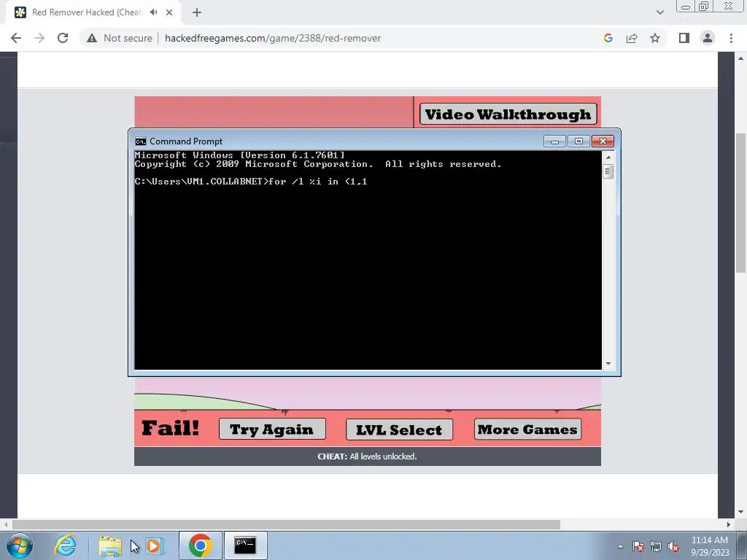Click More Games button

tap(527, 429)
